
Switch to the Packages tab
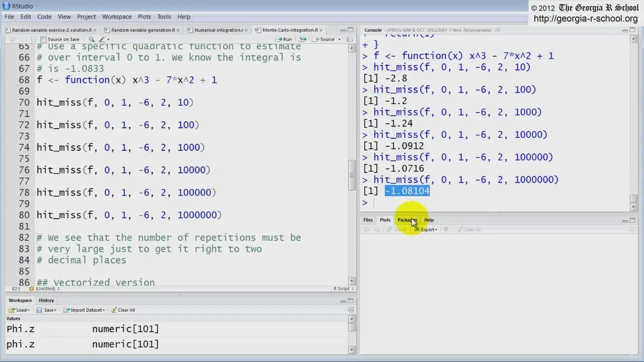coord(407,220)
